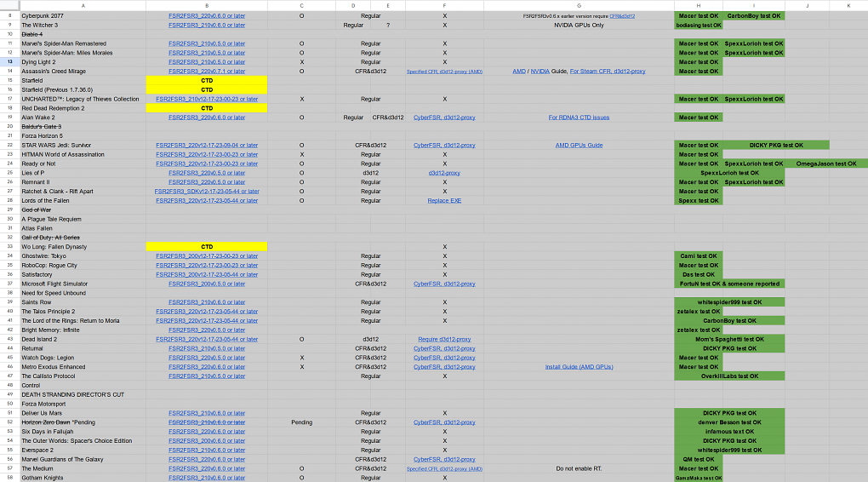This screenshot has width=868, height=482.
Task: Open the FSR2FSR3 link for Gotham Knights
Action: [207, 478]
